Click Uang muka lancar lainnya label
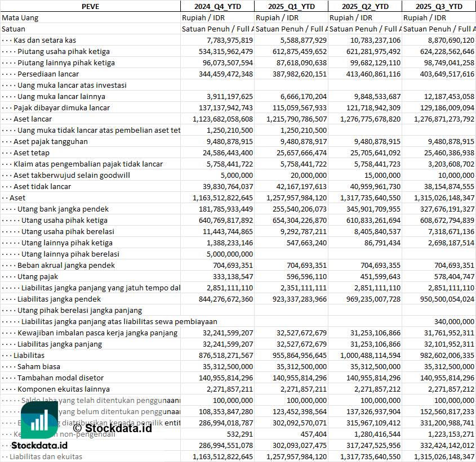Image resolution: width=476 pixels, height=462 pixels. [x=61, y=96]
